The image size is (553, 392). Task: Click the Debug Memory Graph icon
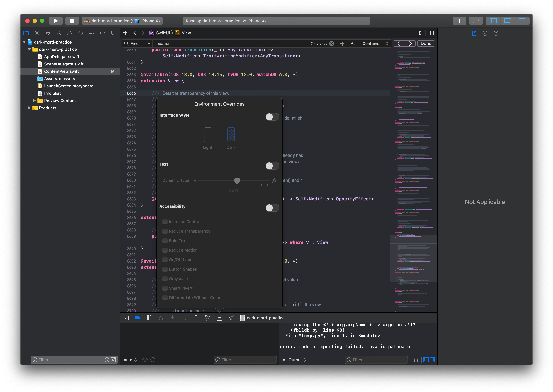[x=208, y=318]
